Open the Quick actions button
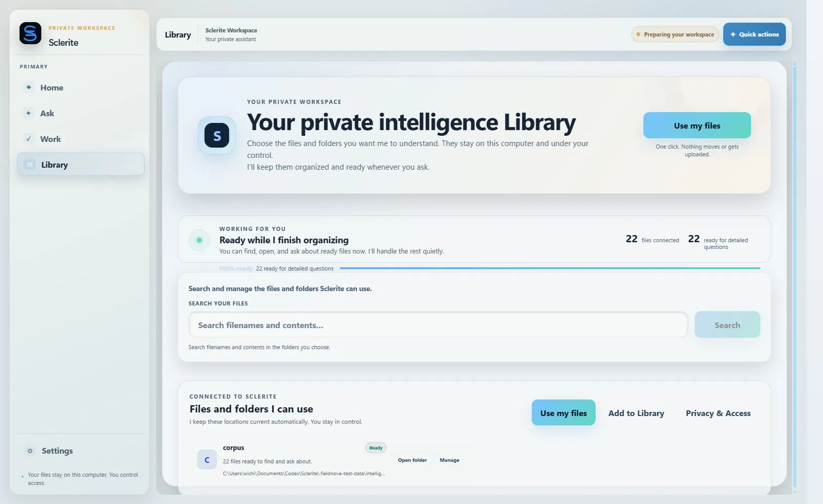Image resolution: width=823 pixels, height=504 pixels. (x=754, y=34)
